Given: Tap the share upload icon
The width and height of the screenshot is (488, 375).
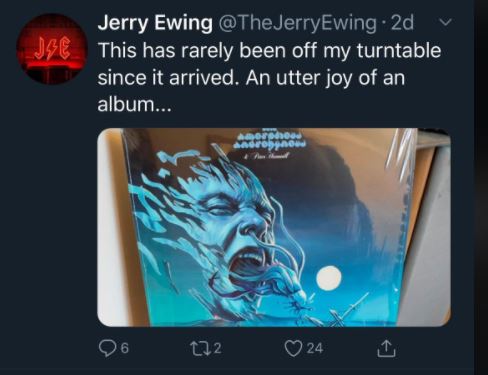Looking at the screenshot, I should point(386,348).
